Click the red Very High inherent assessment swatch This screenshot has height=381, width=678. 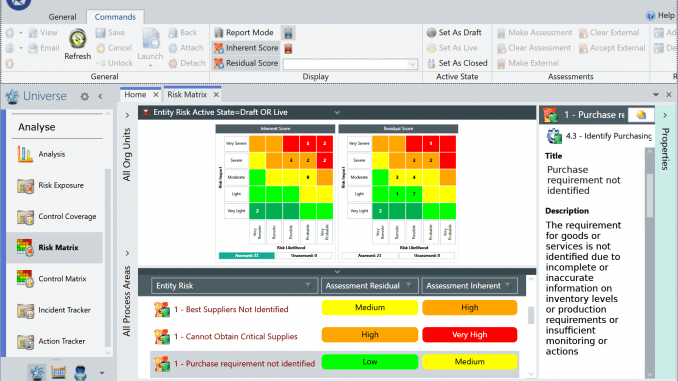(470, 335)
